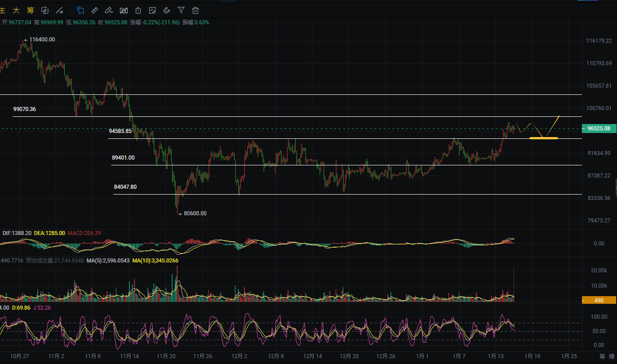Select the ruler measurement tool
The width and height of the screenshot is (617, 364).
point(94,10)
